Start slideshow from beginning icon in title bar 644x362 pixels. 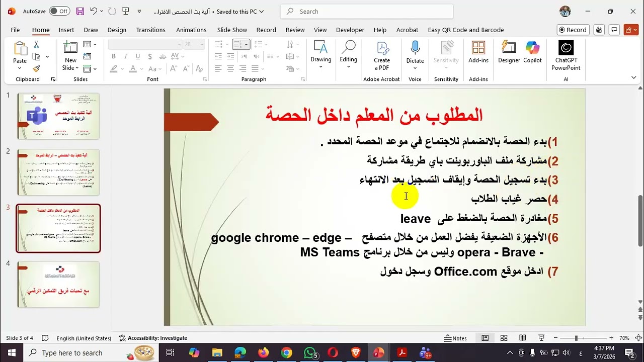[x=125, y=11]
